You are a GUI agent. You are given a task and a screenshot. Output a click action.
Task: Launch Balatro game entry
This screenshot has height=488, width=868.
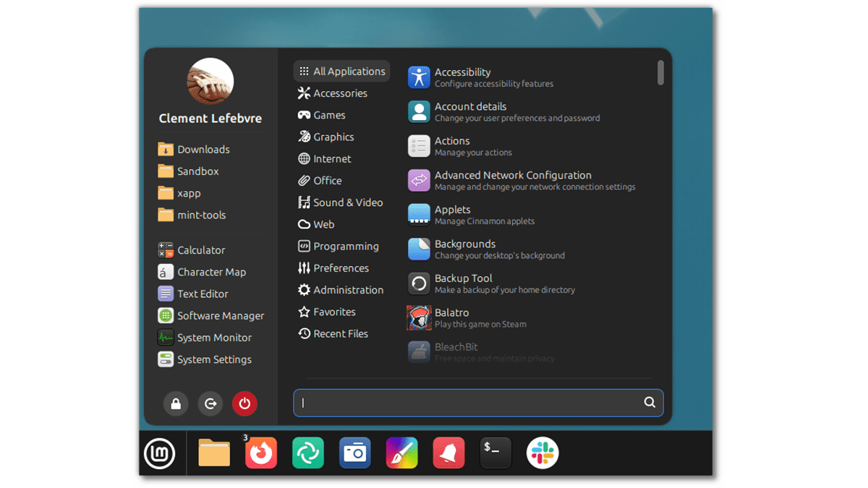pos(452,318)
